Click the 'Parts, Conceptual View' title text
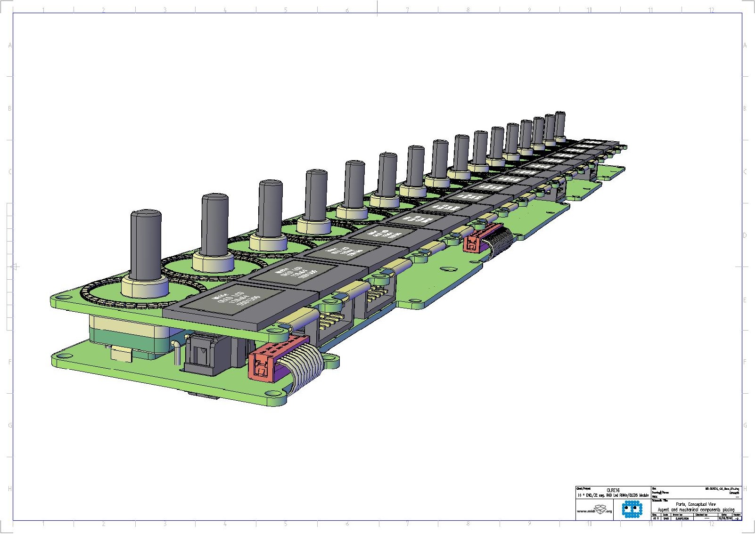The height and width of the screenshot is (534, 756). [x=696, y=504]
